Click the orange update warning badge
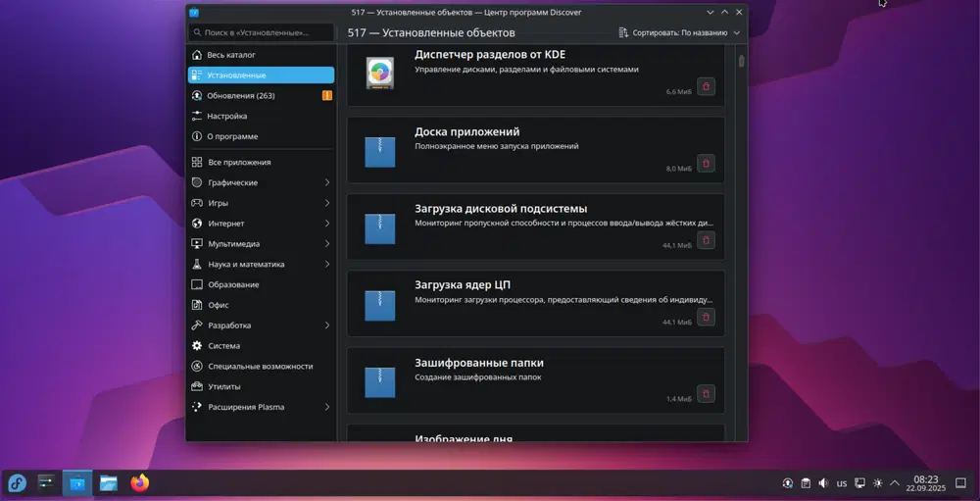The width and height of the screenshot is (980, 501). (327, 96)
